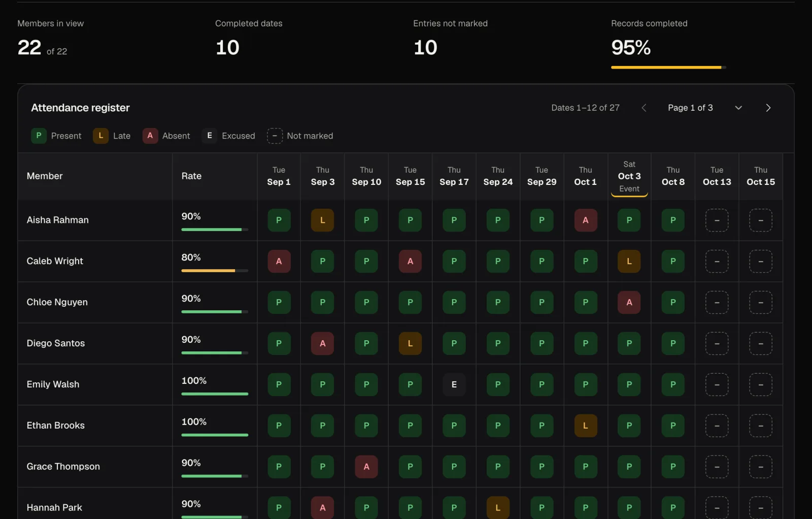Click the Absent legend badge
812x519 pixels.
pyautogui.click(x=150, y=136)
